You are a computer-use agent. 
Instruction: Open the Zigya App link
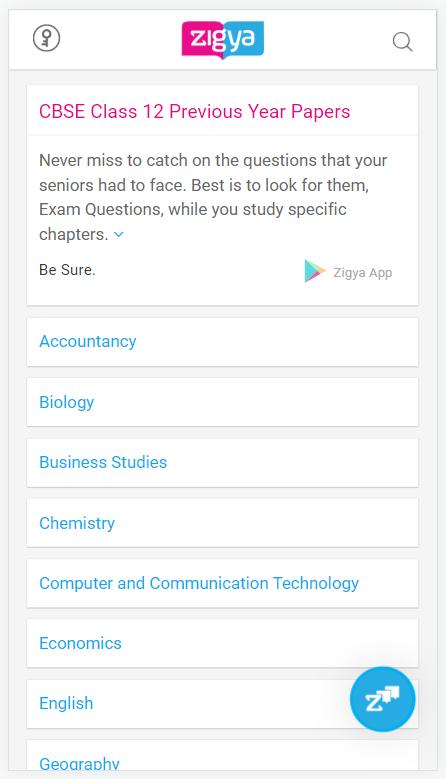pyautogui.click(x=363, y=272)
